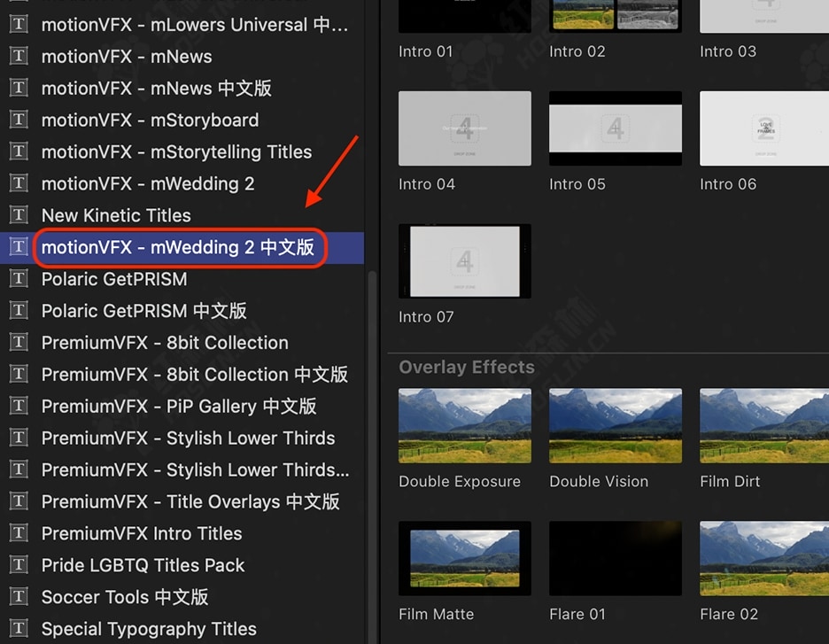Pick the Double Exposure overlay effect

coord(465,425)
